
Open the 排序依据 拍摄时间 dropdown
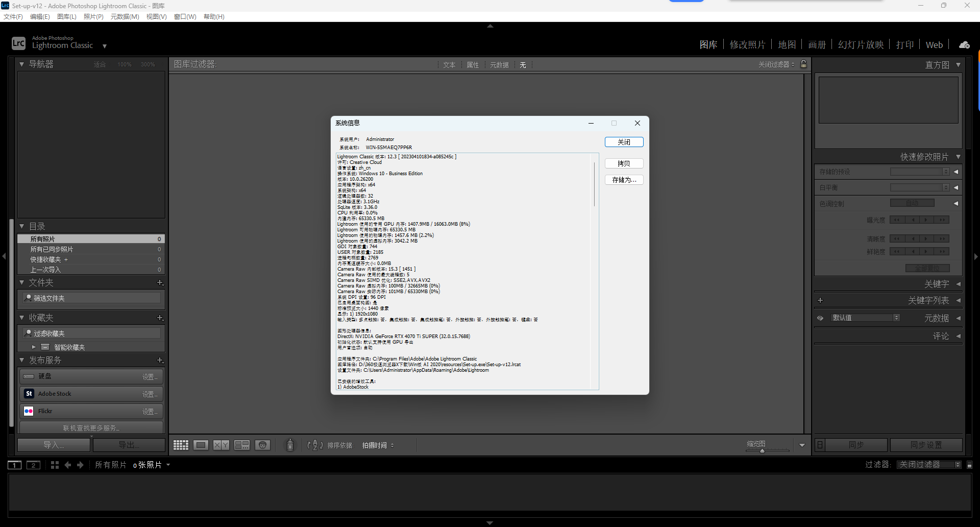coord(378,445)
